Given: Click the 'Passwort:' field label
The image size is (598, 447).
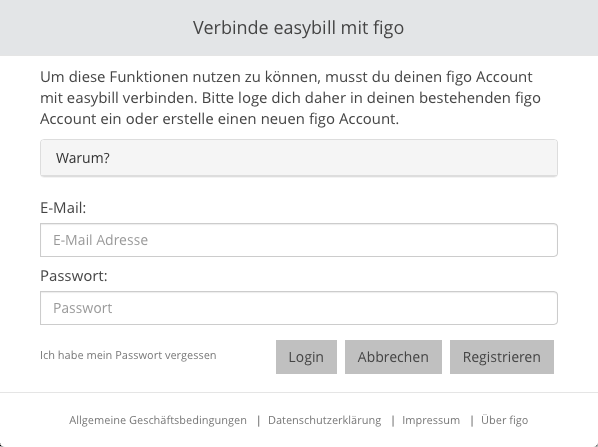Looking at the screenshot, I should [x=74, y=276].
